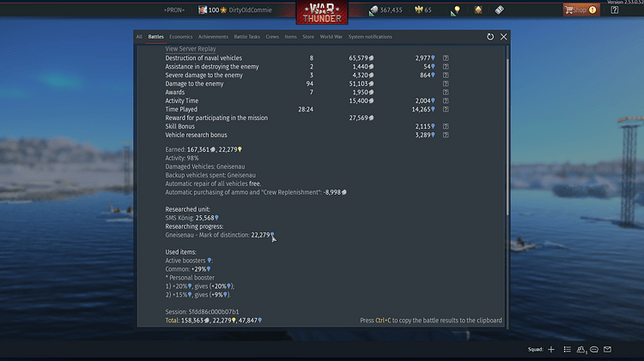The image size is (644, 361).
Task: Show details for Destruction of naval vehicles
Action: (x=446, y=58)
